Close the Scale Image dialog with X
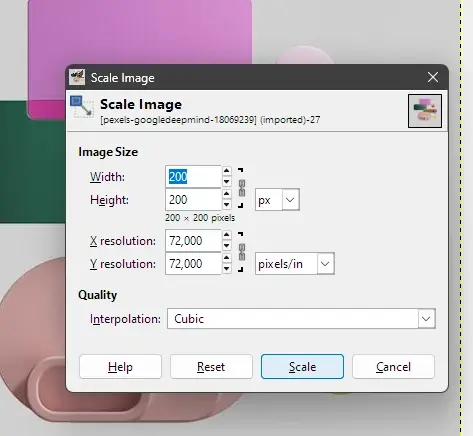 click(433, 77)
